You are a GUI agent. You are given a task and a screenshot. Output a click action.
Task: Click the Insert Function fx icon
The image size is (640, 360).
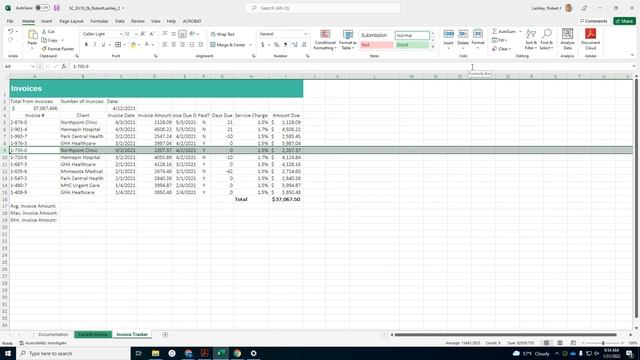coord(64,66)
